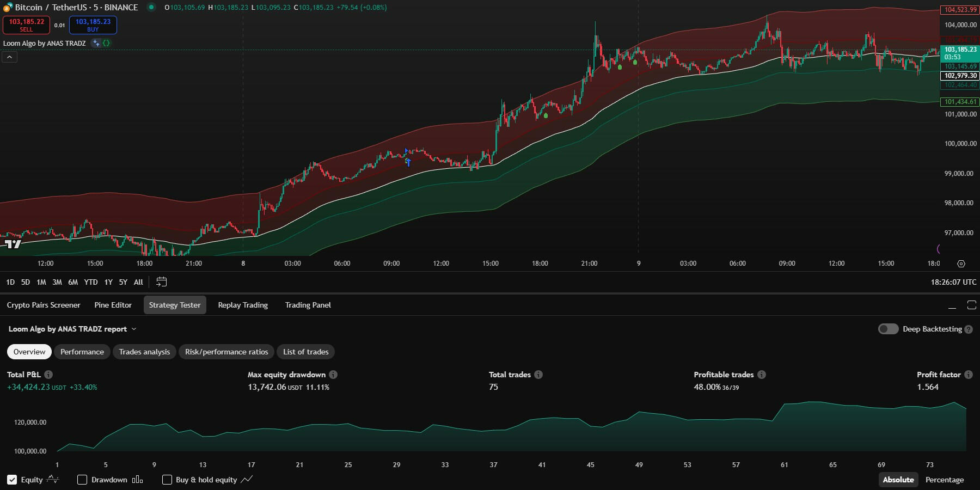Click the help icon beside Deep Backtesting

point(969,329)
